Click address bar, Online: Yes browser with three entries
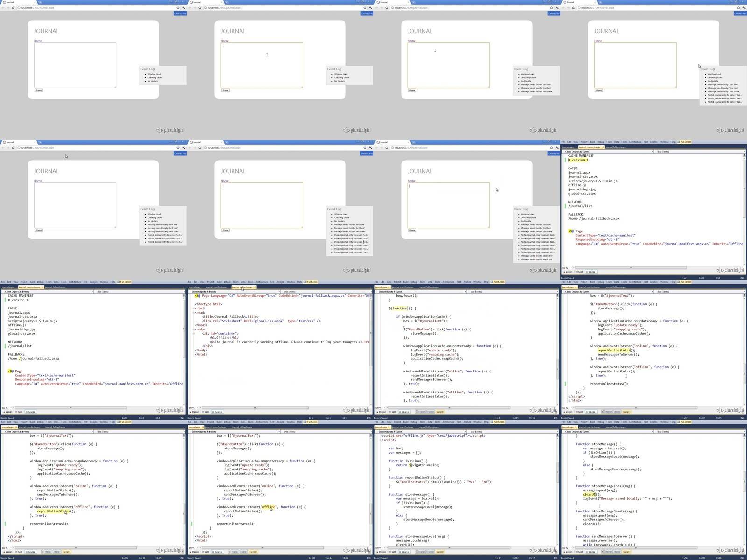 click(x=96, y=7)
